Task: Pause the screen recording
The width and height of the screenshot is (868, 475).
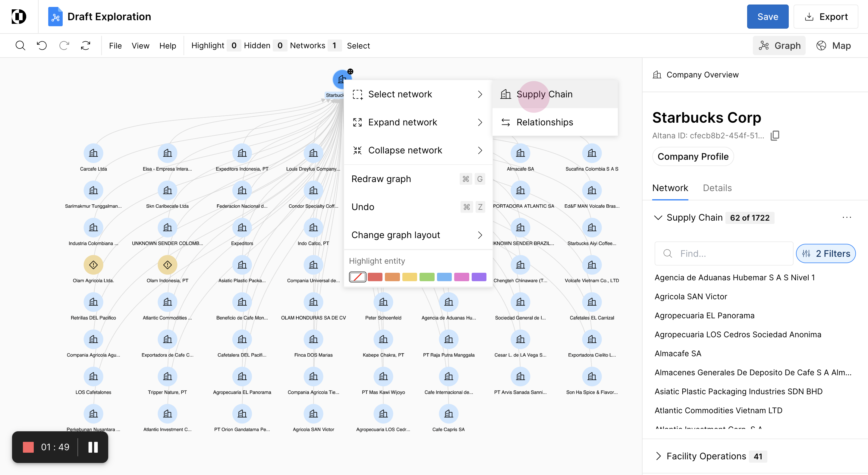Action: click(93, 447)
